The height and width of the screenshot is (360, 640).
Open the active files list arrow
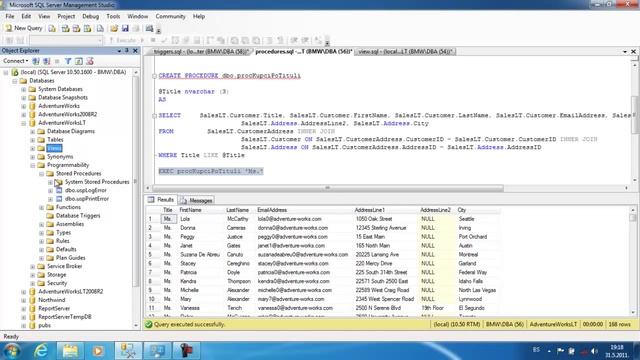tap(625, 51)
